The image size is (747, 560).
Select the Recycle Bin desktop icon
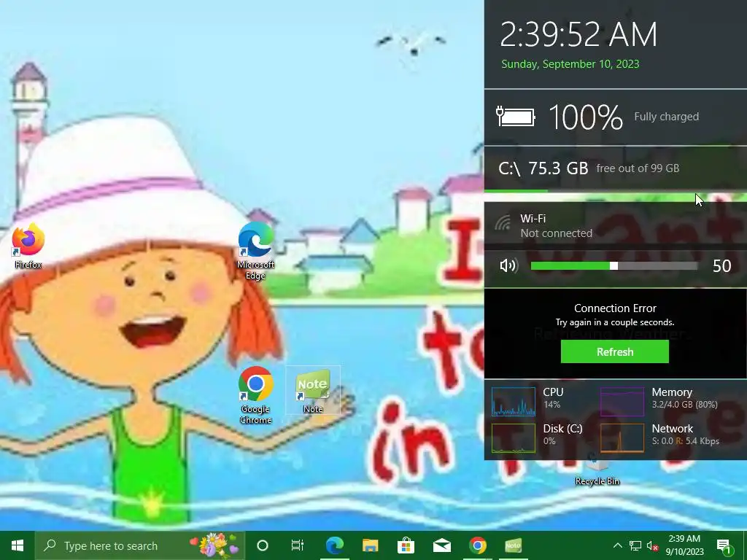[x=597, y=470]
